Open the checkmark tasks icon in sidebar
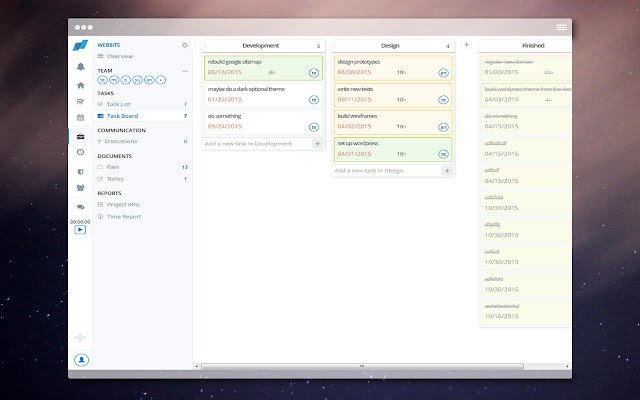This screenshot has height=400, width=640. coord(80,102)
